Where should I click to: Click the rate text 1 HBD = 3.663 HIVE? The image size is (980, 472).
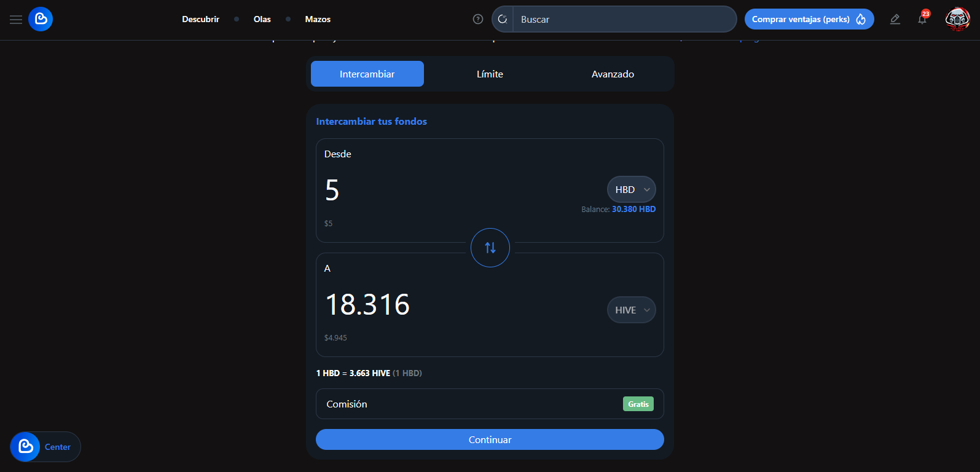(353, 373)
